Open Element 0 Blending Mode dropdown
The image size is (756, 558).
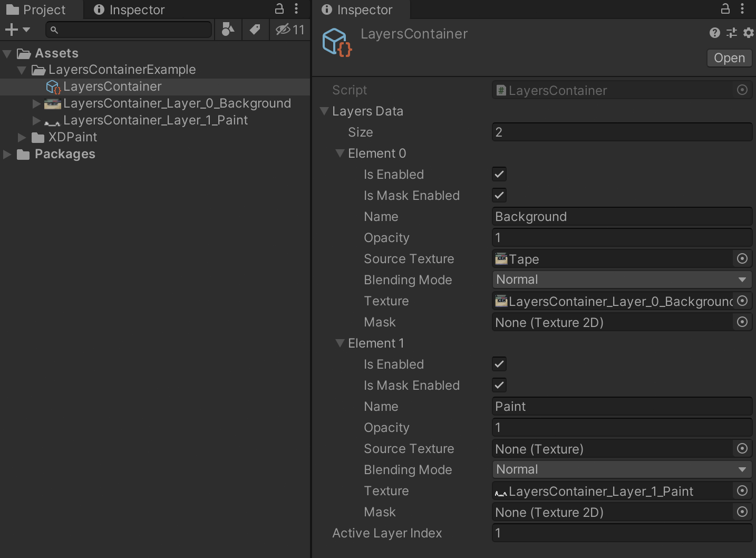[622, 280]
